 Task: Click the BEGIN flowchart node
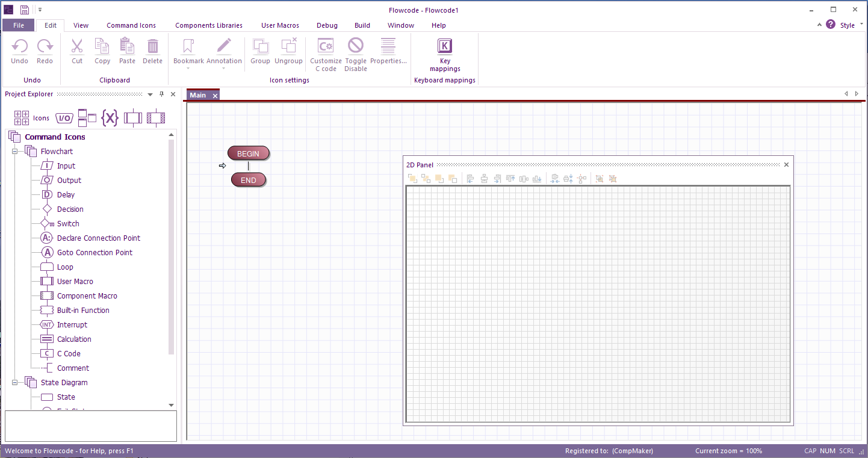pyautogui.click(x=248, y=153)
